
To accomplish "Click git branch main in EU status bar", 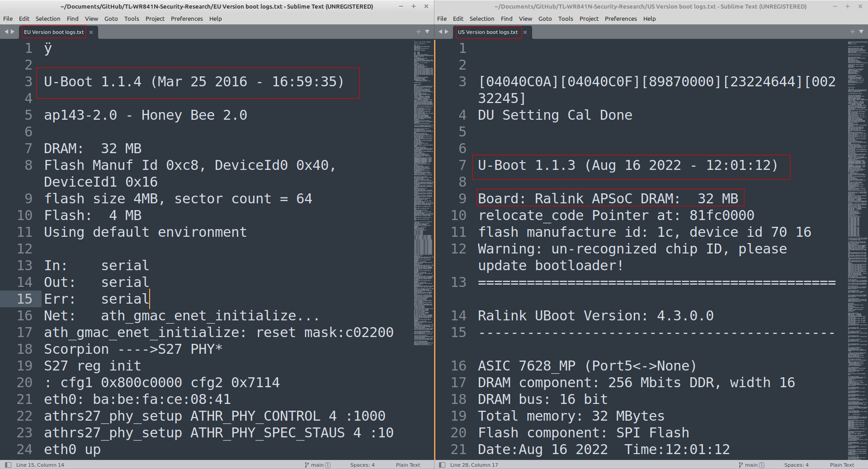I will point(317,464).
